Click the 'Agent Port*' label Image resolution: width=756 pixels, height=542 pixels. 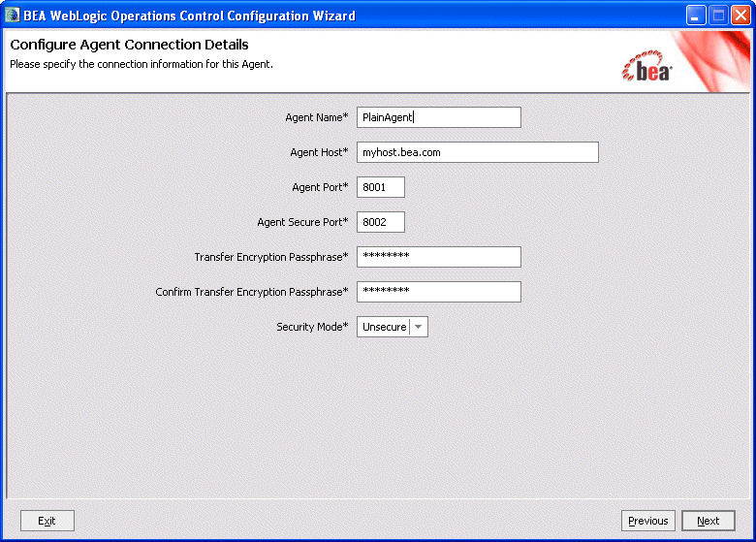click(x=320, y=187)
